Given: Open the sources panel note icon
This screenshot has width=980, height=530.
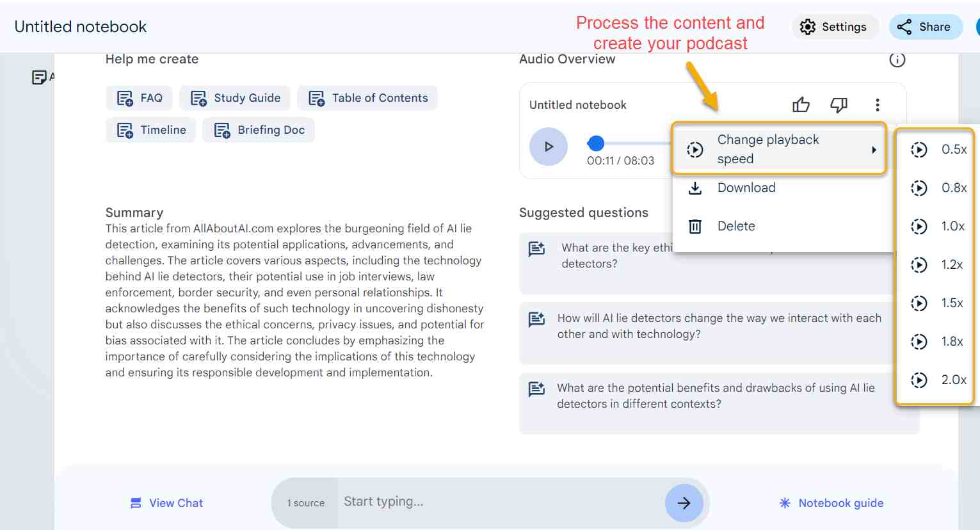Looking at the screenshot, I should pos(40,76).
